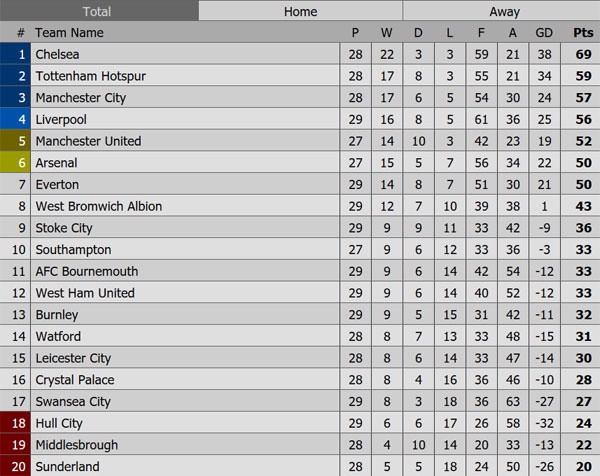Open the Leicester City team link
This screenshot has height=476, width=600.
[x=73, y=358]
